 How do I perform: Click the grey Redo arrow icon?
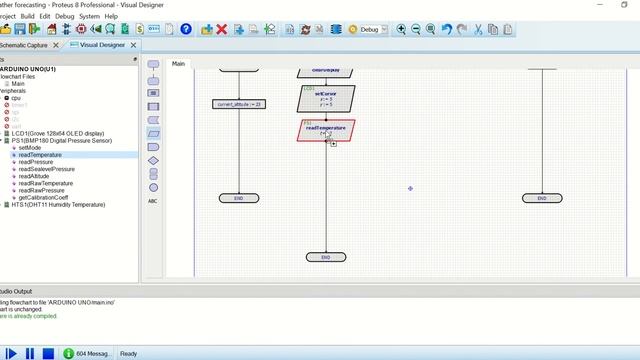[x=462, y=29]
